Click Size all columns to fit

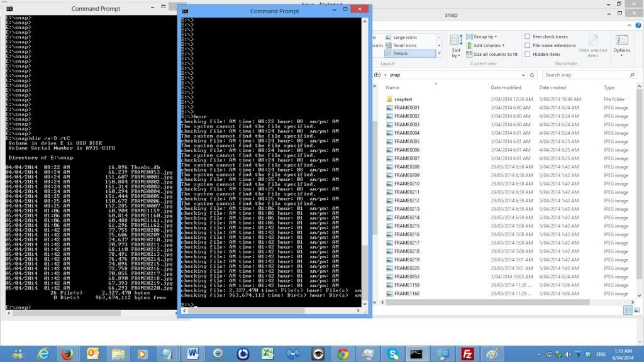495,54
